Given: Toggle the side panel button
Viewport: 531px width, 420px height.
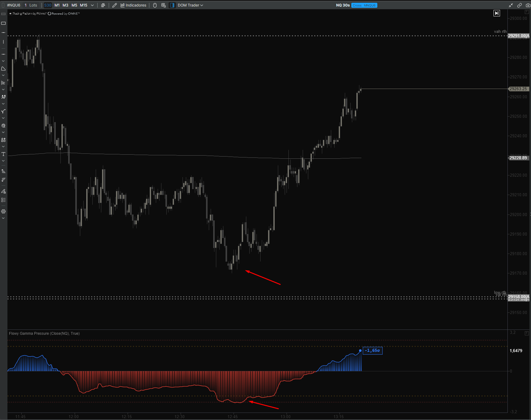Looking at the screenshot, I should 172,5.
